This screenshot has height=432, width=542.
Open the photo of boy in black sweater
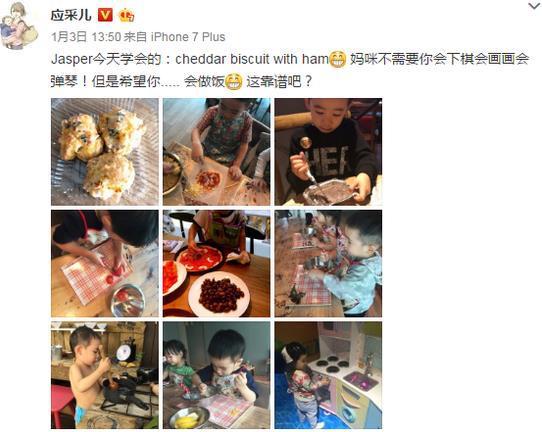click(x=328, y=152)
